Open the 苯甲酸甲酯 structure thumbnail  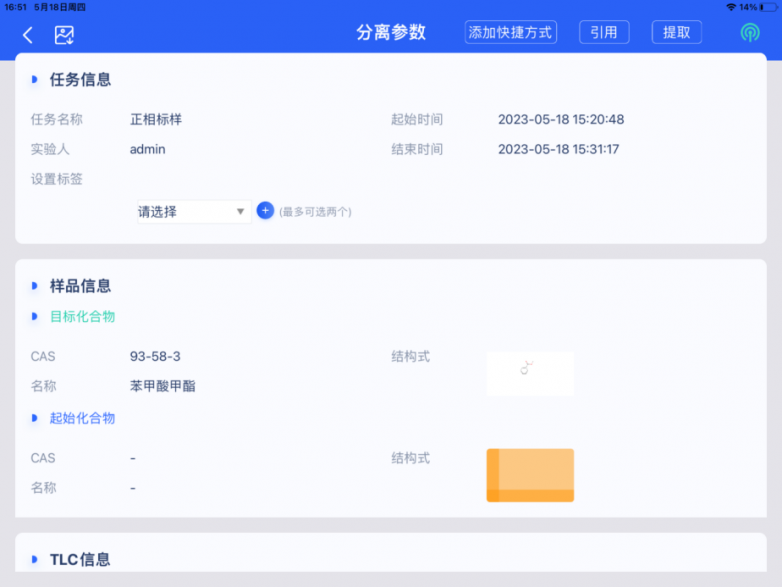[x=530, y=374]
